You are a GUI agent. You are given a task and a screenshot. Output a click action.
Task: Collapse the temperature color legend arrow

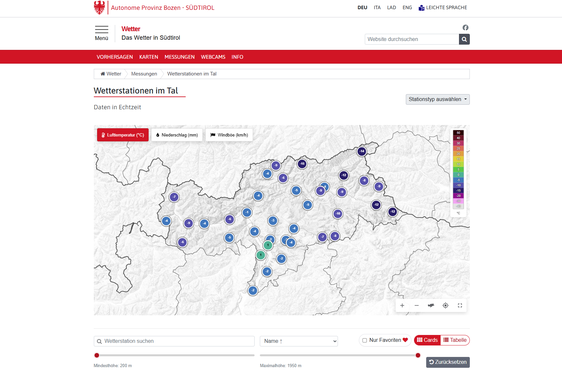(458, 213)
